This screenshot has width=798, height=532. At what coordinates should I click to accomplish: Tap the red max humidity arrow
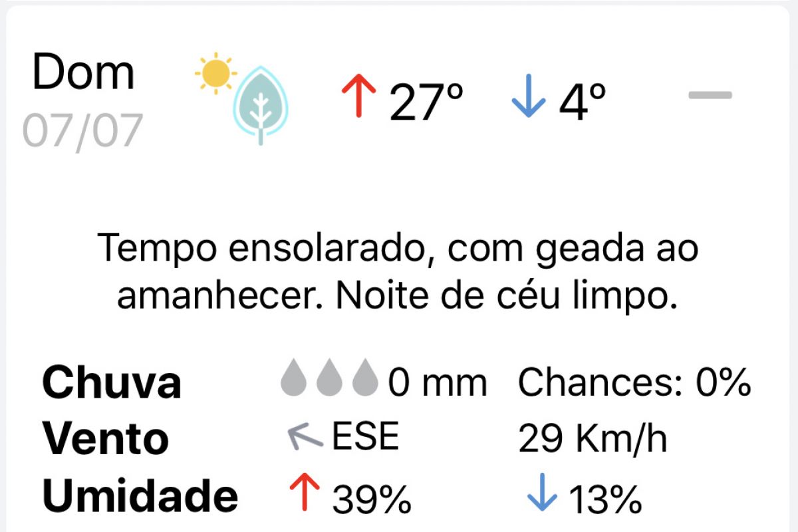click(x=304, y=493)
